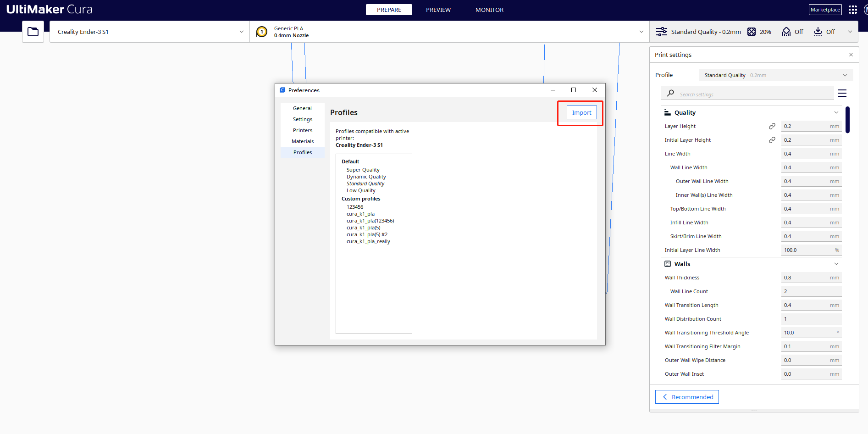The height and width of the screenshot is (434, 868).
Task: Close the Print settings panel
Action: [x=851, y=55]
